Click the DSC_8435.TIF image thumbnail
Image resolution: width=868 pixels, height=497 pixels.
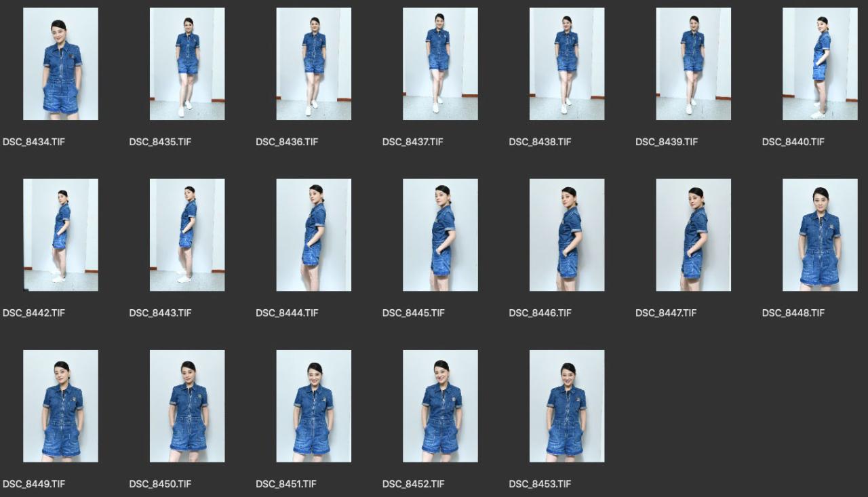(187, 64)
